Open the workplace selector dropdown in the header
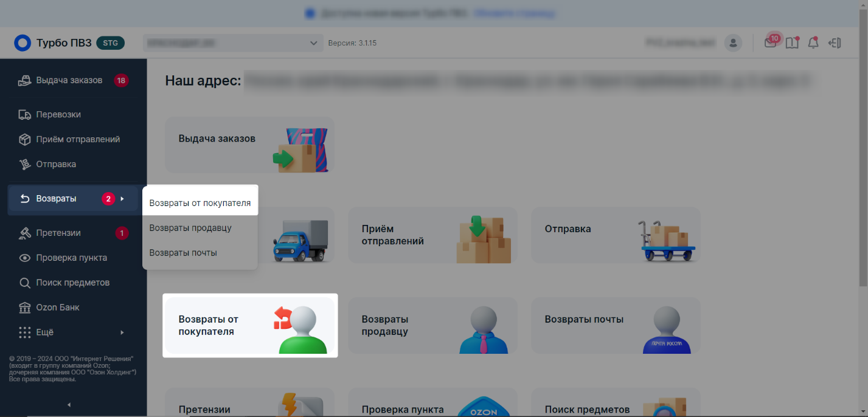Viewport: 868px width, 417px height. coord(232,43)
